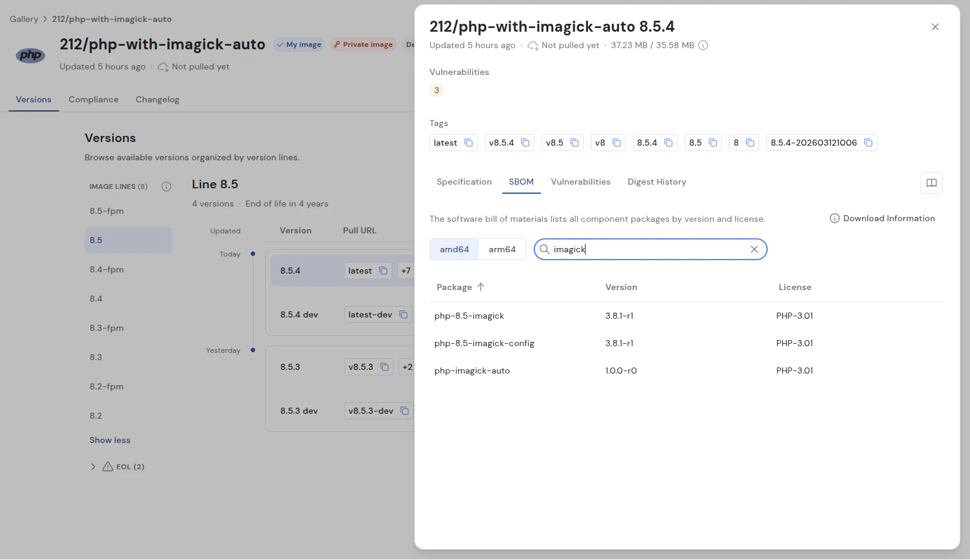
Task: Open the Compliance tab
Action: [x=93, y=99]
